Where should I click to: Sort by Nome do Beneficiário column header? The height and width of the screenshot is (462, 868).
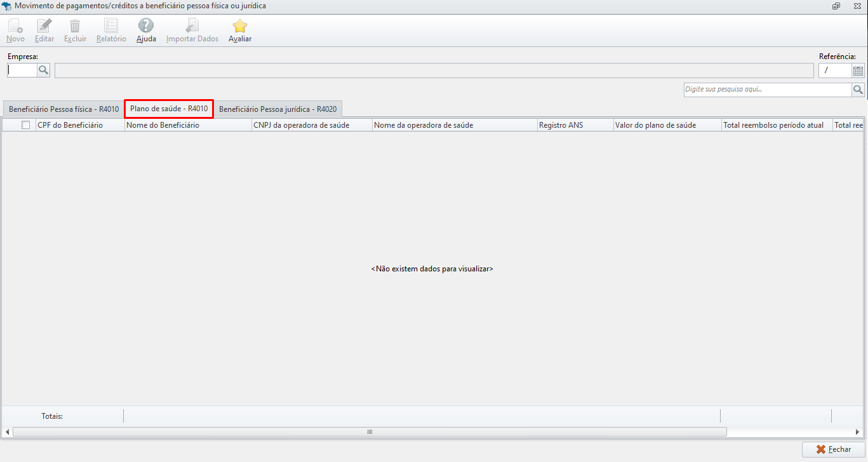pyautogui.click(x=188, y=125)
